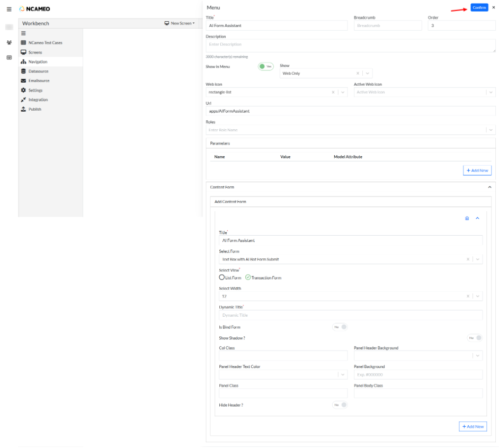Turn on the Show Shadow toggle
This screenshot has width=499, height=448.
475,338
